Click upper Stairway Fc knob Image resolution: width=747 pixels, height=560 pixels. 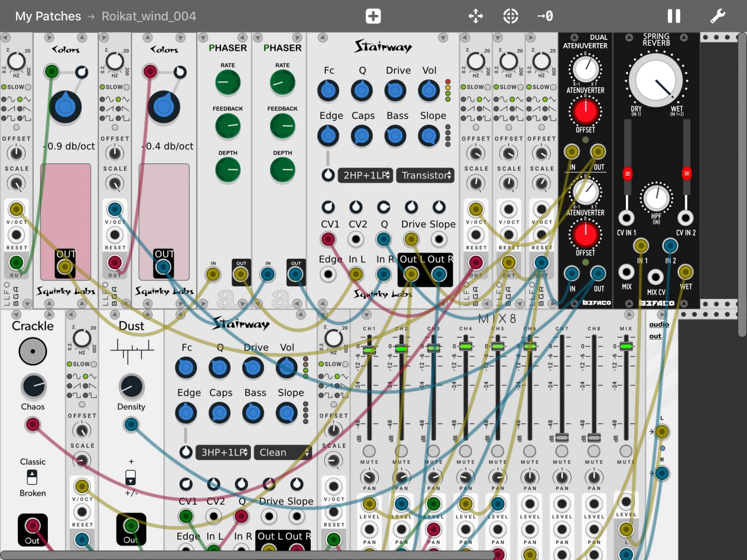pos(328,91)
